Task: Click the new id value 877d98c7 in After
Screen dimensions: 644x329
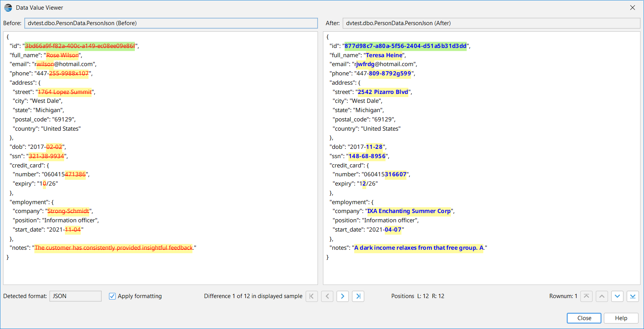Action: (406, 46)
